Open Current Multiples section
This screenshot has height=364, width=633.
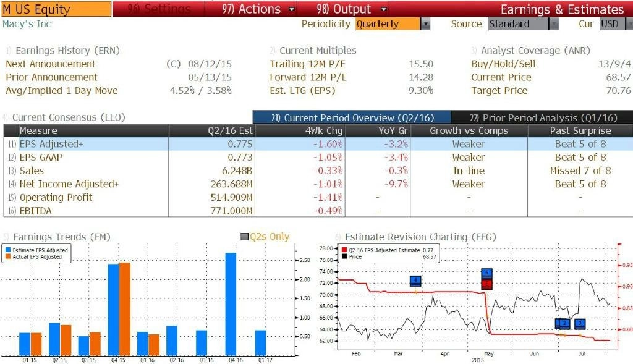318,51
